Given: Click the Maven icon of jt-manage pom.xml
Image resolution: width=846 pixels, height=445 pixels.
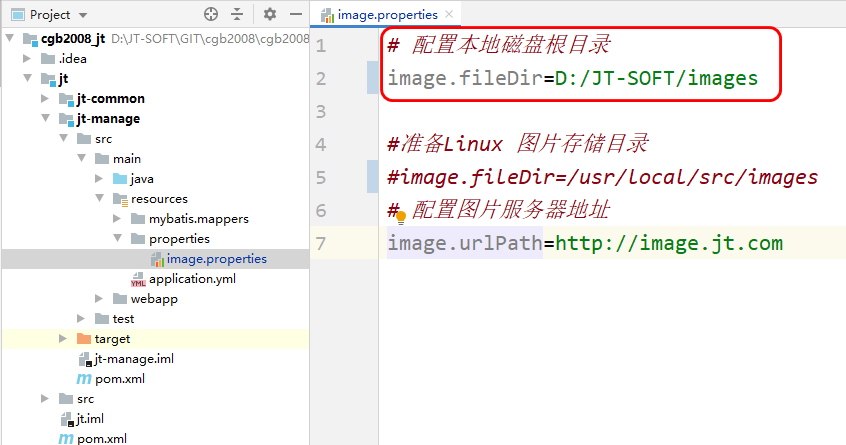Looking at the screenshot, I should 84,379.
